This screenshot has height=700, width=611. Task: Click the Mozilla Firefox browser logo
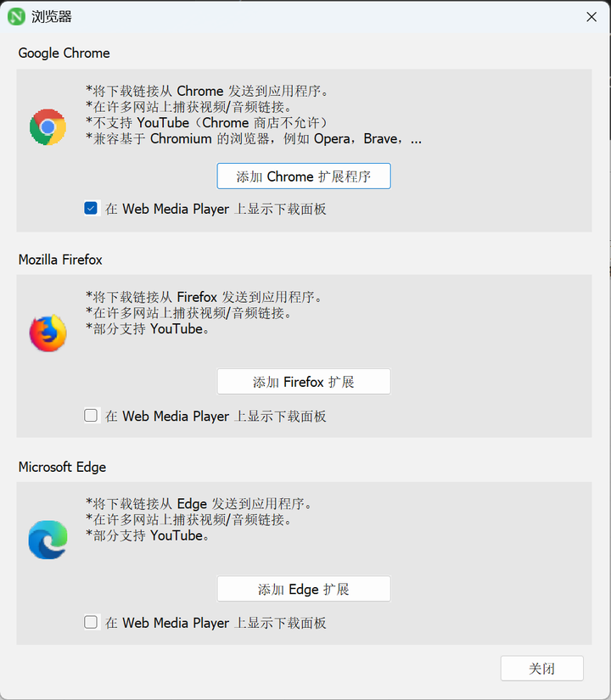point(48,333)
